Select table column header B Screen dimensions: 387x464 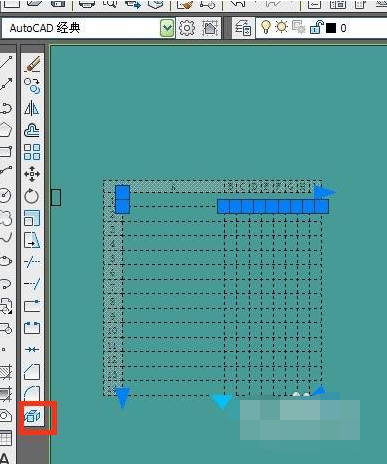[231, 187]
